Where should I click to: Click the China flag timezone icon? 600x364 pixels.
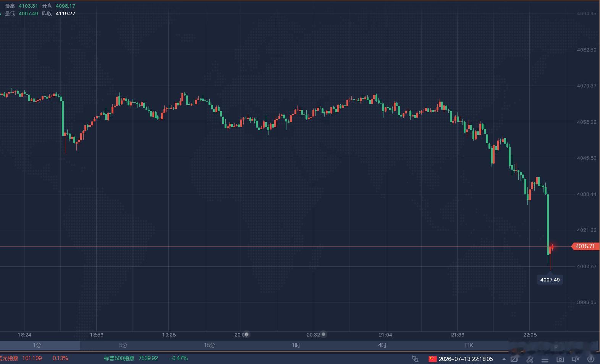(432, 359)
